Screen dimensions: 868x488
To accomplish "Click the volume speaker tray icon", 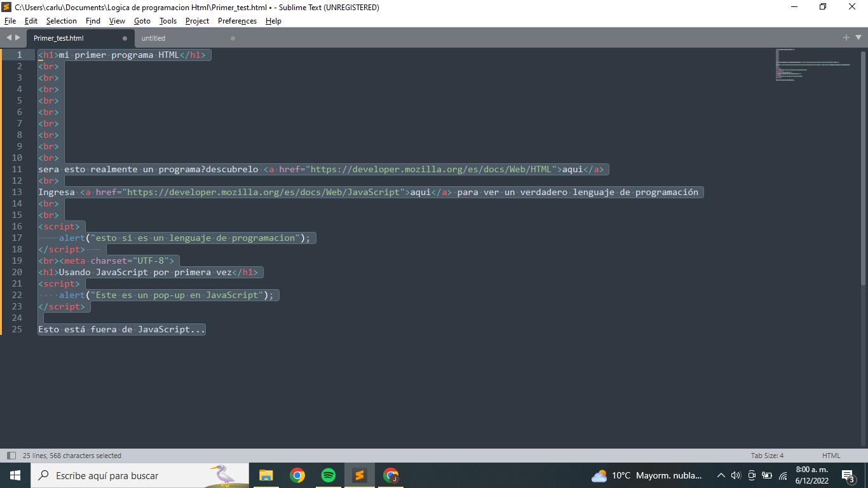I will click(x=736, y=475).
